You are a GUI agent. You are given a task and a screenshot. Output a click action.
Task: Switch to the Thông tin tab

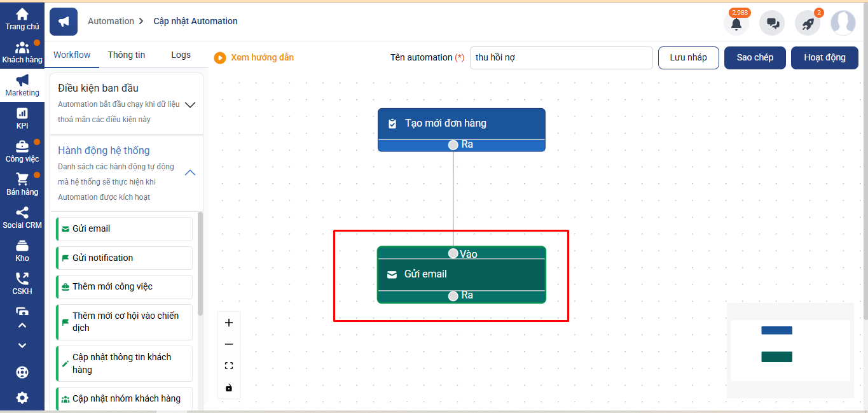click(127, 55)
